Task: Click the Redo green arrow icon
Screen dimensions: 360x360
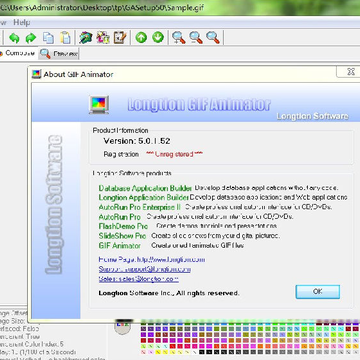Action: pyautogui.click(x=31, y=38)
